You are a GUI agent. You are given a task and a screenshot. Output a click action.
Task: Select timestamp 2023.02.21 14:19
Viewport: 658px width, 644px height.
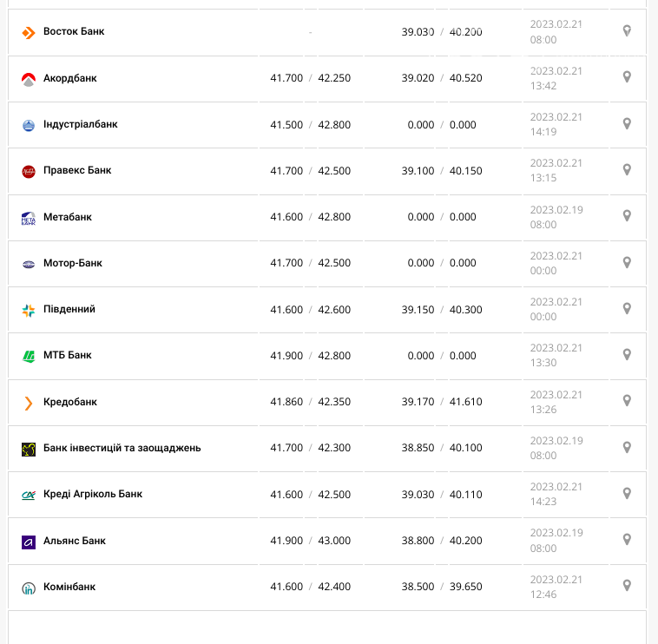tap(556, 125)
